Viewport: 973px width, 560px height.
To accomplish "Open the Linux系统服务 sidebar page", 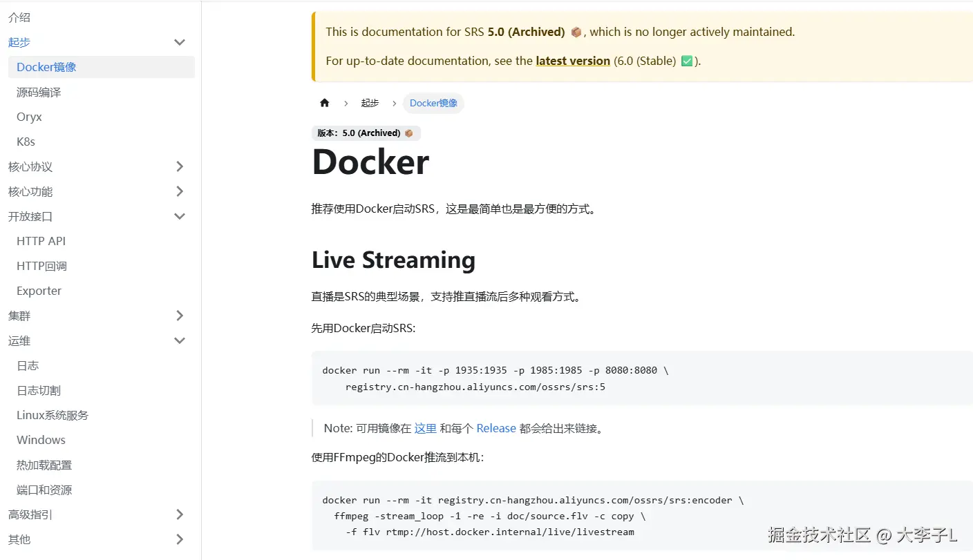I will (x=53, y=415).
